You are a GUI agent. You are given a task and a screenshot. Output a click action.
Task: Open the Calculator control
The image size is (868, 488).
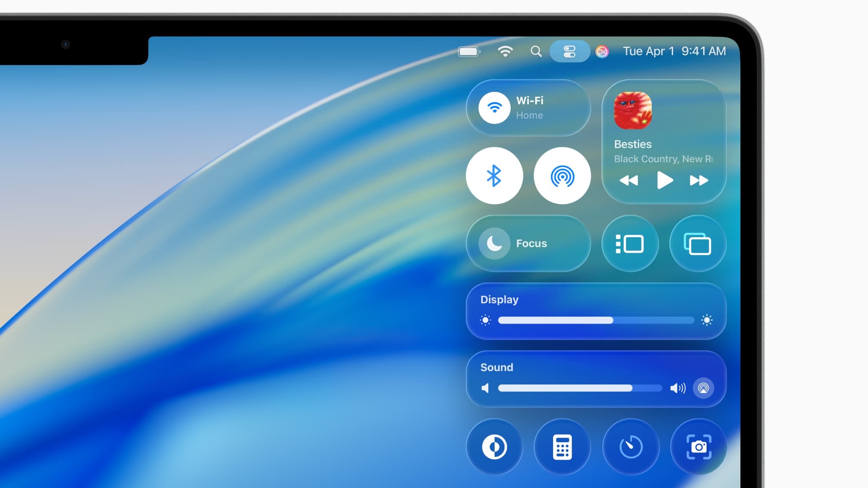(562, 447)
